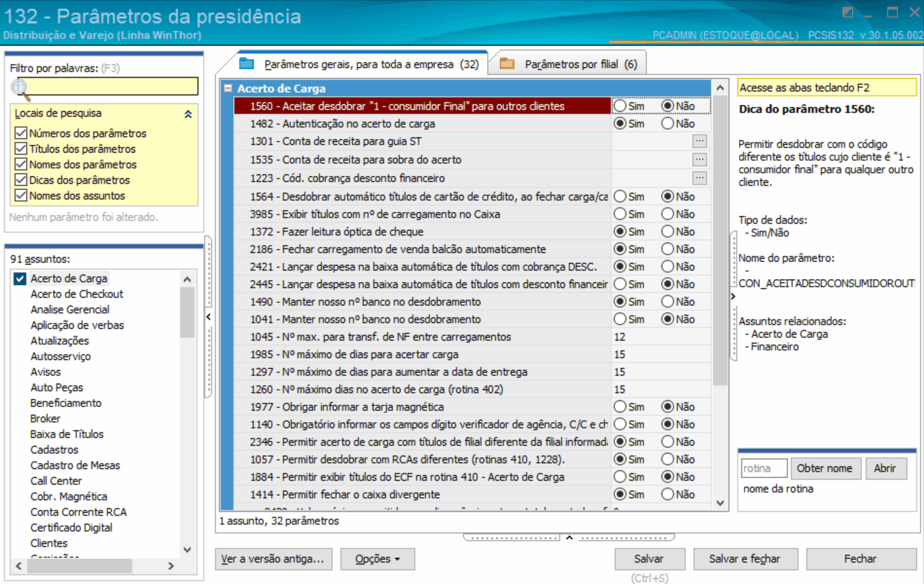Image resolution: width=924 pixels, height=584 pixels.
Task: Uncheck the Acerto de Carga subject checkbox
Action: tap(19, 278)
